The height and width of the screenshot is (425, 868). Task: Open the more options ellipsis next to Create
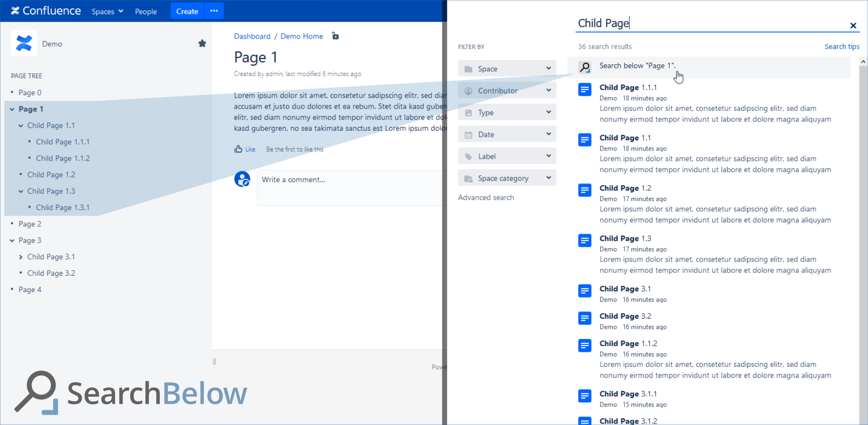(214, 11)
